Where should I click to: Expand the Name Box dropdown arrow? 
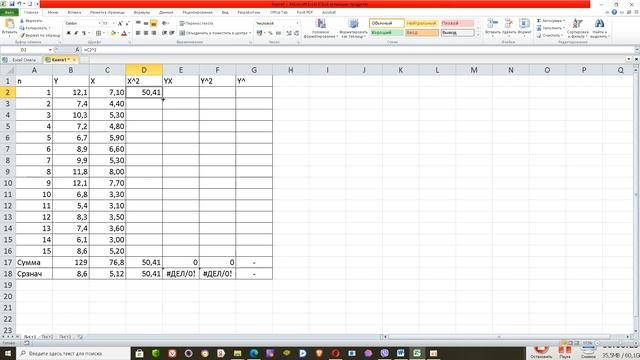point(50,50)
